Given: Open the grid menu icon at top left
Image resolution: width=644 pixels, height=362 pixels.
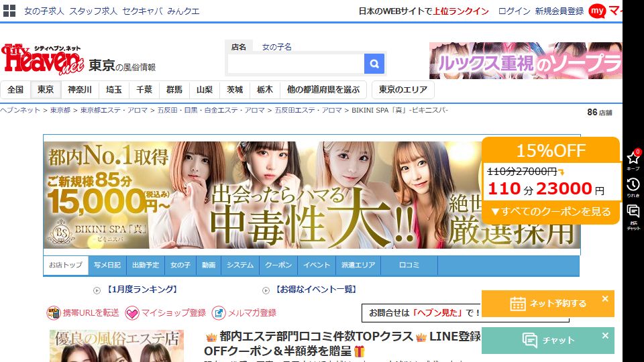Looking at the screenshot, I should (9, 11).
